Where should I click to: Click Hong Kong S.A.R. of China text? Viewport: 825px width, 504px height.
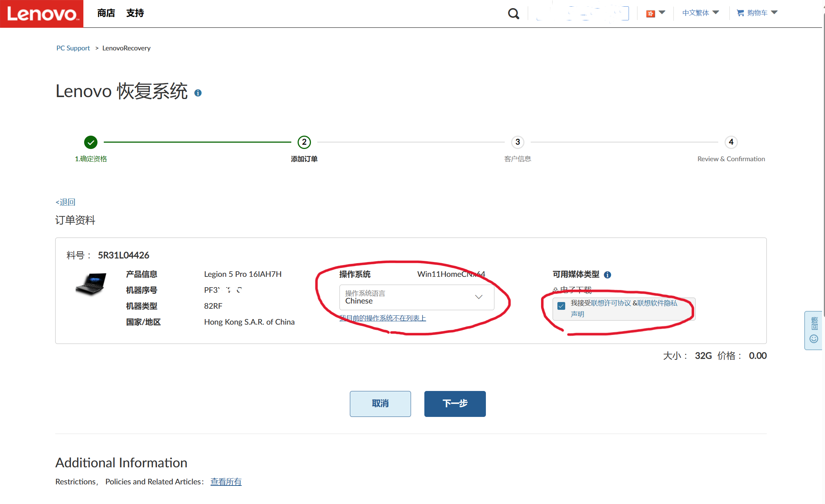249,322
